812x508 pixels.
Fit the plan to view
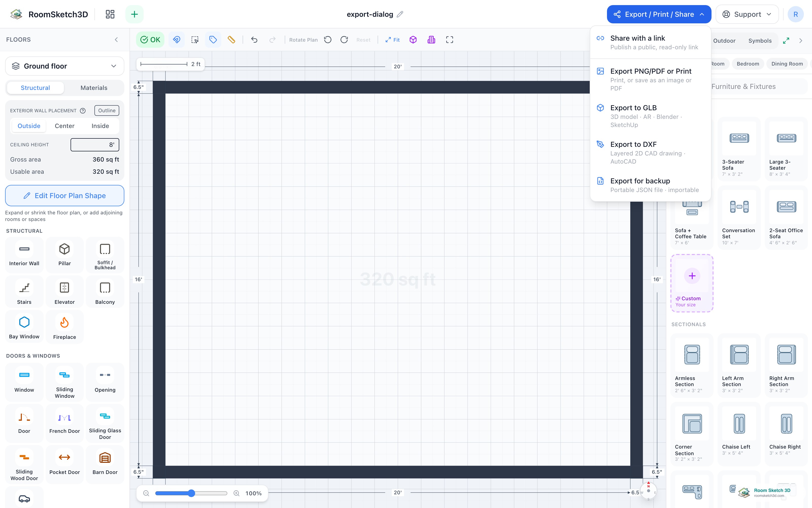point(393,40)
